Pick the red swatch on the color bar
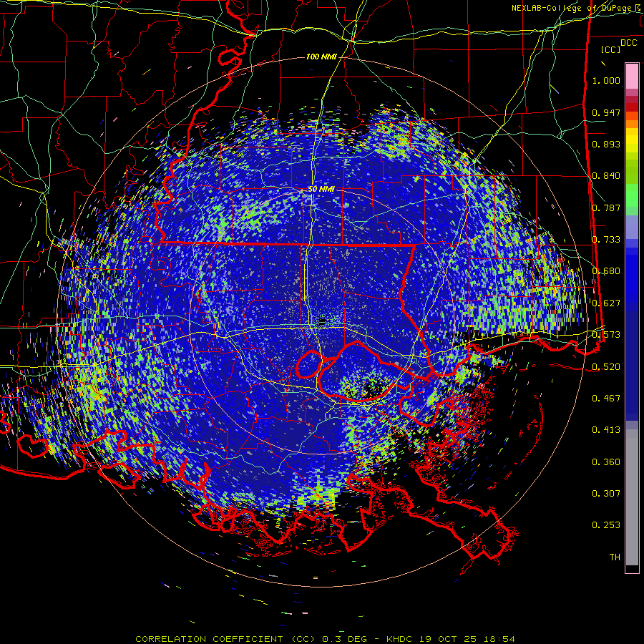644x644 pixels. 632,107
